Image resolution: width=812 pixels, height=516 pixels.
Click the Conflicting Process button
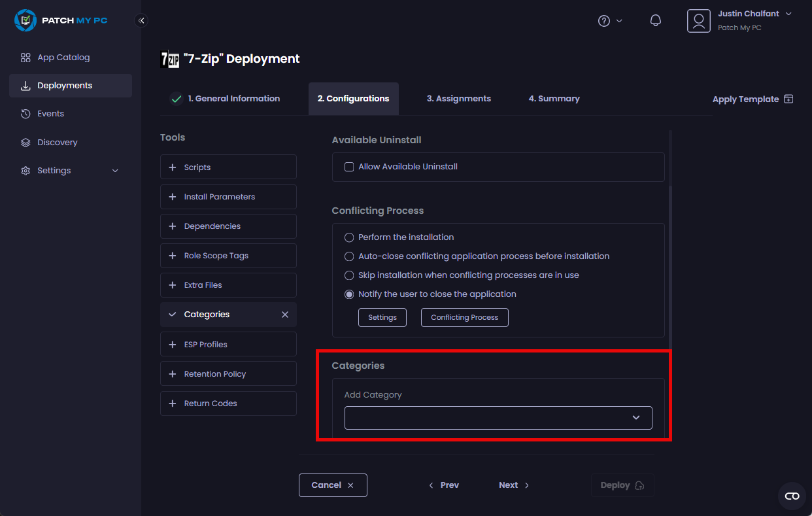464,318
